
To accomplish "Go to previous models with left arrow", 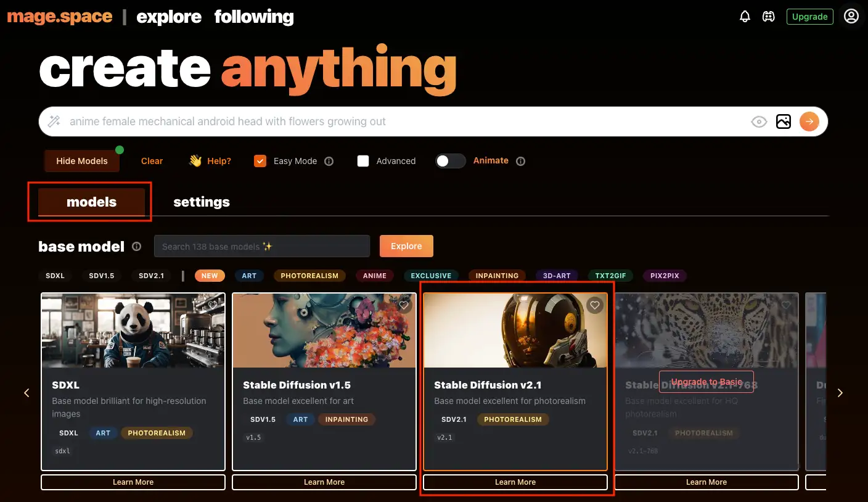I will [x=27, y=393].
